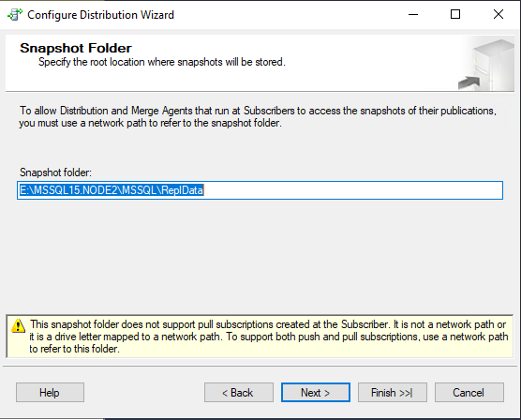
Task: Click the empty area of the Snapshot folder field
Action: (352, 190)
